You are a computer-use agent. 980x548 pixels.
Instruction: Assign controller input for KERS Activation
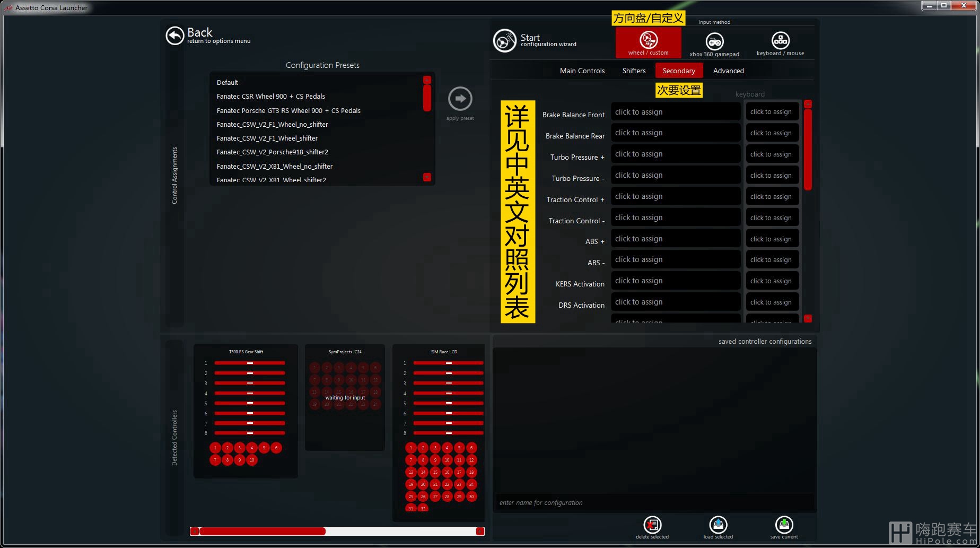coord(676,281)
